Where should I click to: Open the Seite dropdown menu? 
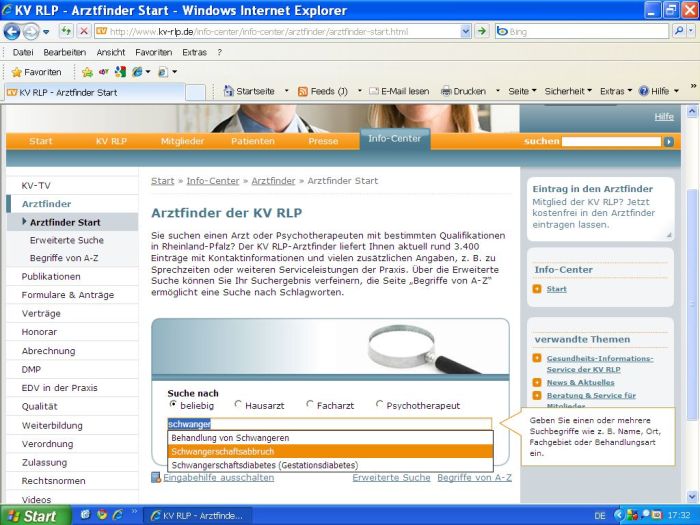tap(522, 91)
